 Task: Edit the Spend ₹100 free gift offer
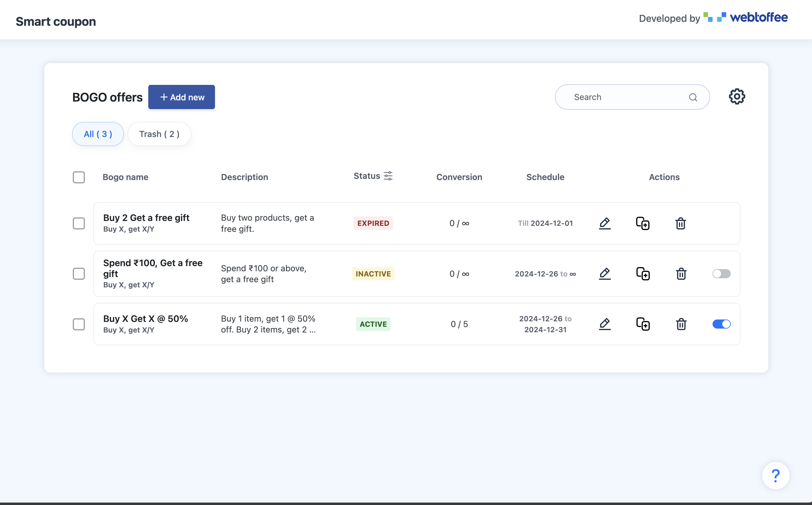tap(605, 274)
